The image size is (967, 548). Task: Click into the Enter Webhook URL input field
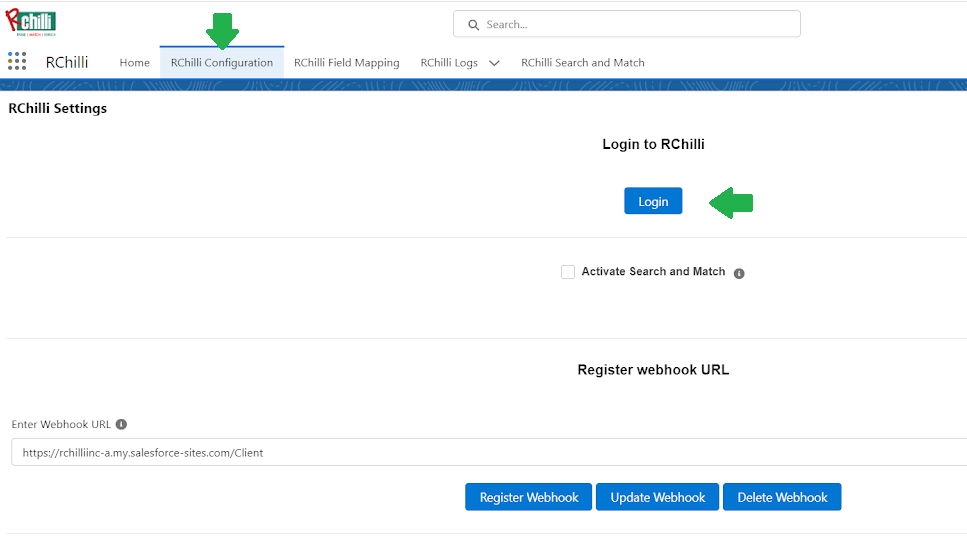click(x=489, y=452)
